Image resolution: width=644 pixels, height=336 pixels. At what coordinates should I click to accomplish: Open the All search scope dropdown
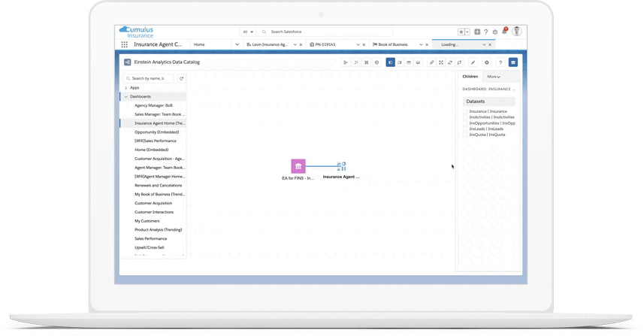[x=248, y=32]
